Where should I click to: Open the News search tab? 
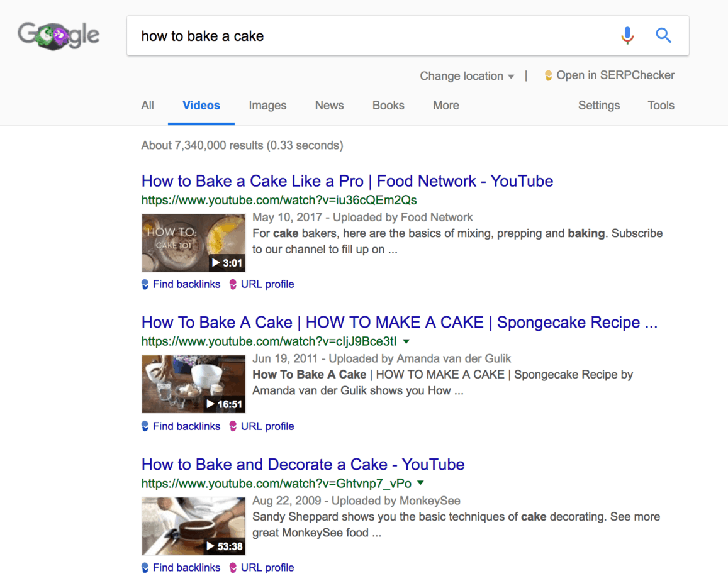[x=329, y=105]
